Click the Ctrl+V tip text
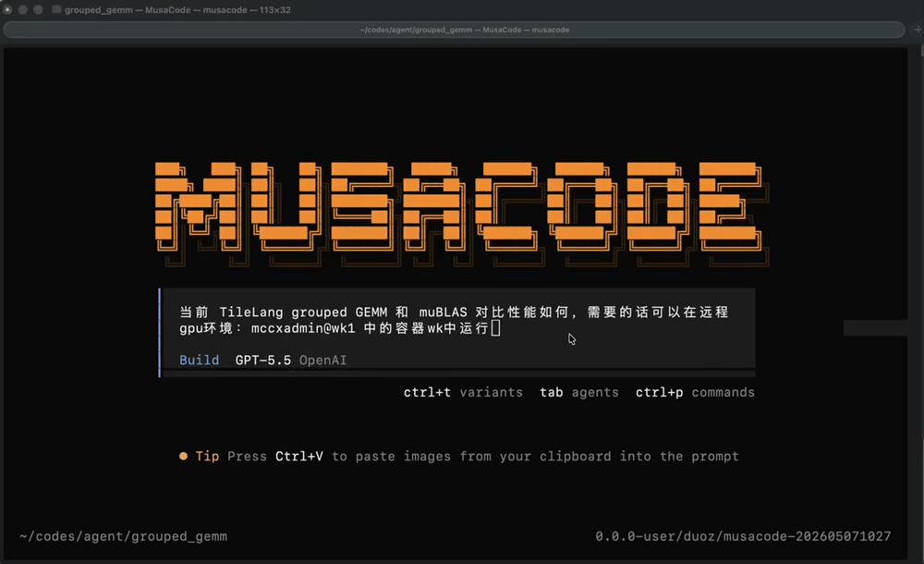 (x=298, y=456)
